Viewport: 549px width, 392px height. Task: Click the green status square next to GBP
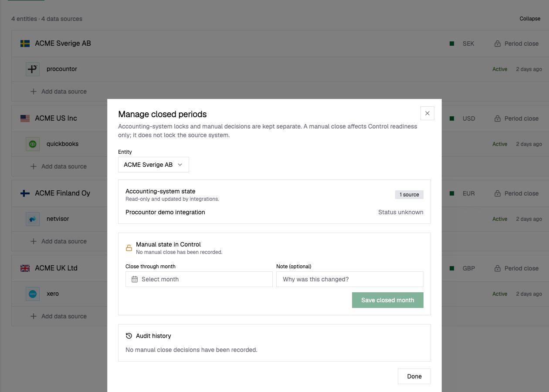point(452,268)
